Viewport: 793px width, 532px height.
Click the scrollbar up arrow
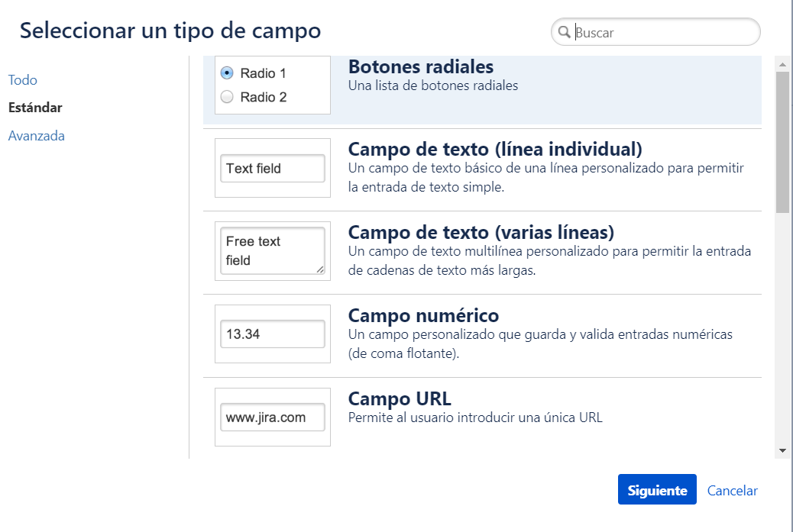pos(782,63)
